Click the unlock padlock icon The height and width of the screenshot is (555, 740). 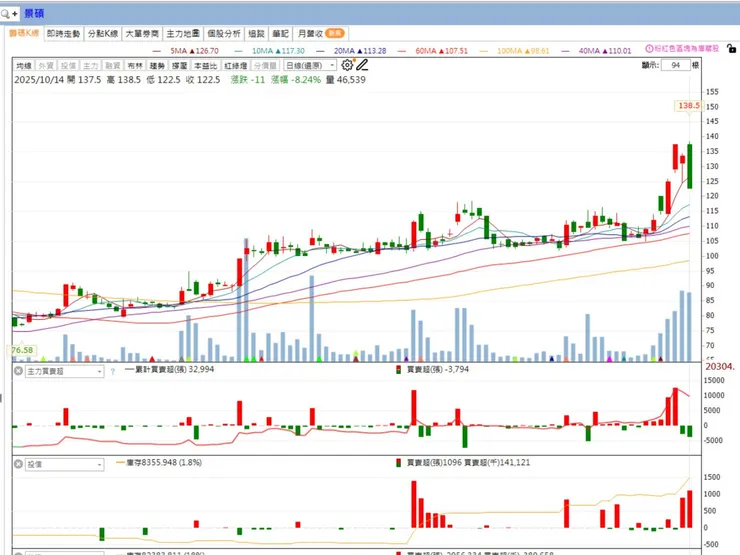click(731, 49)
